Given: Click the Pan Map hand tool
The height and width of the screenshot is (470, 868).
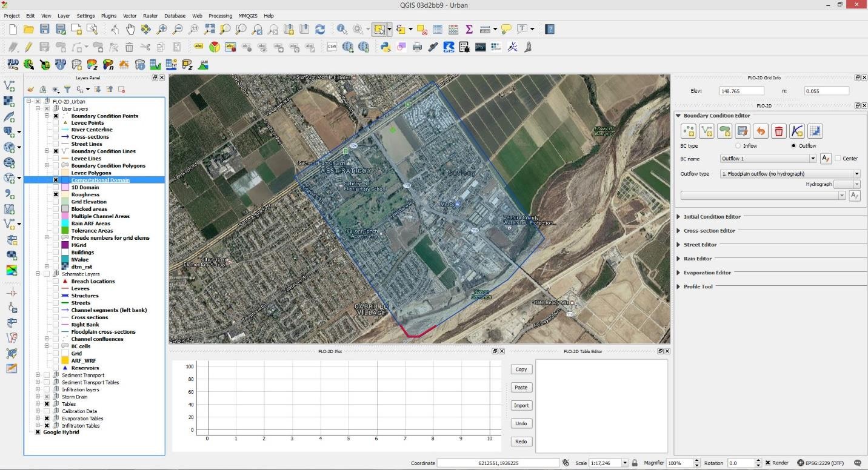Looking at the screenshot, I should [130, 29].
